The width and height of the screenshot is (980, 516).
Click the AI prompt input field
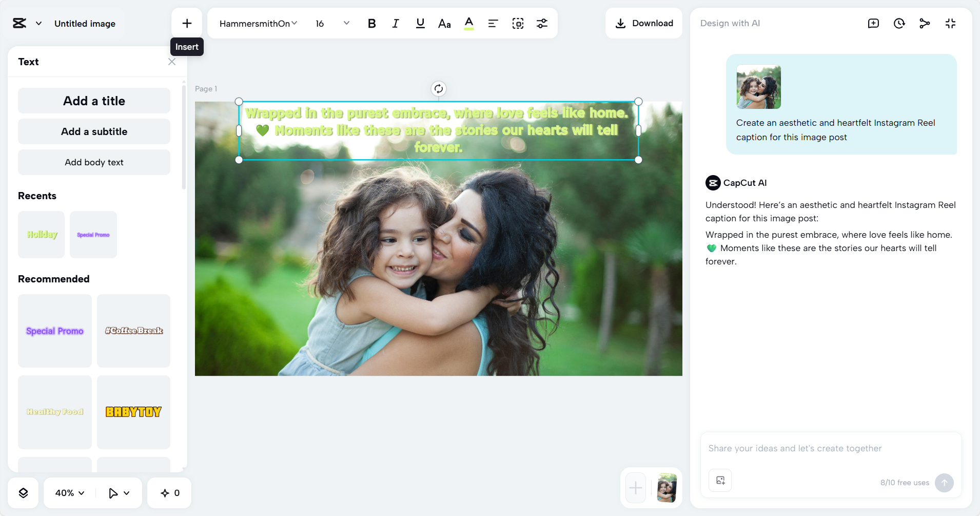coord(831,448)
